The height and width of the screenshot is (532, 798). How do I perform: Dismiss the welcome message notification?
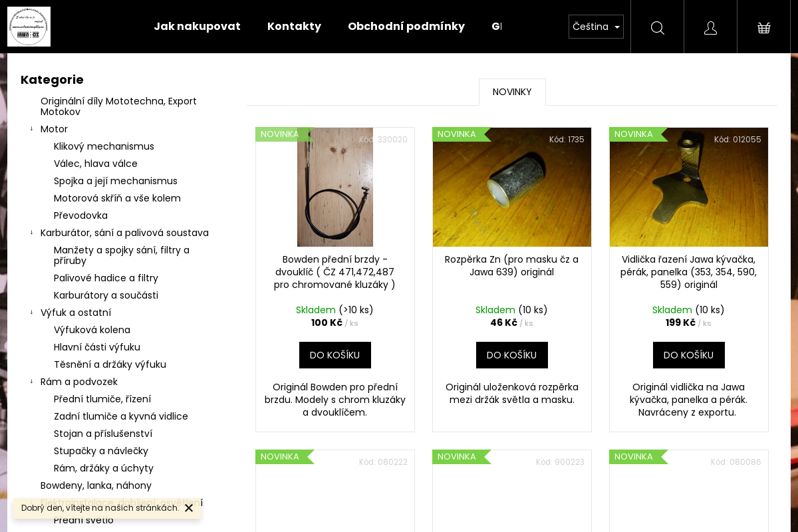[189, 508]
